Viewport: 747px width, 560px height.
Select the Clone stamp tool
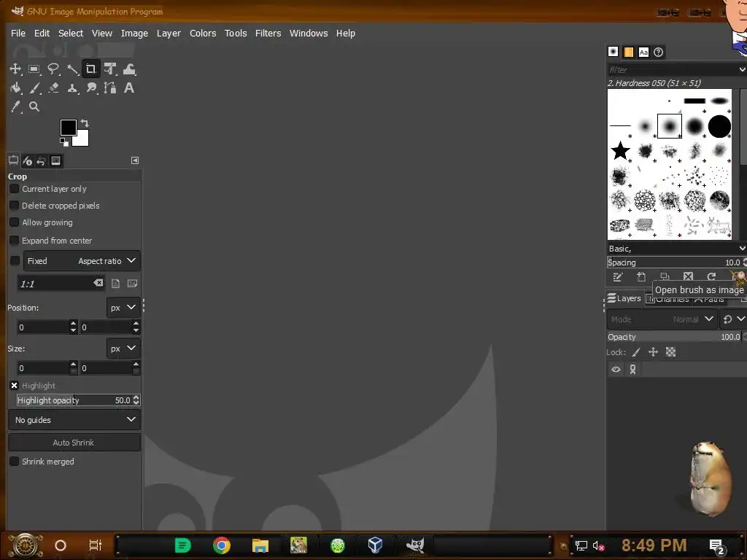point(72,87)
